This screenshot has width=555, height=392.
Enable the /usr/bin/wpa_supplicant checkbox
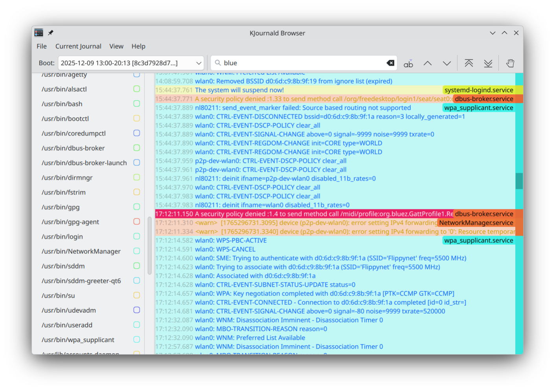(x=137, y=339)
